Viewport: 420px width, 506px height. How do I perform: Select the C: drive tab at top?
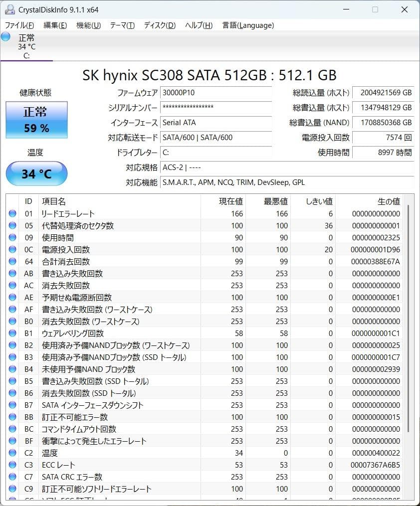click(26, 46)
